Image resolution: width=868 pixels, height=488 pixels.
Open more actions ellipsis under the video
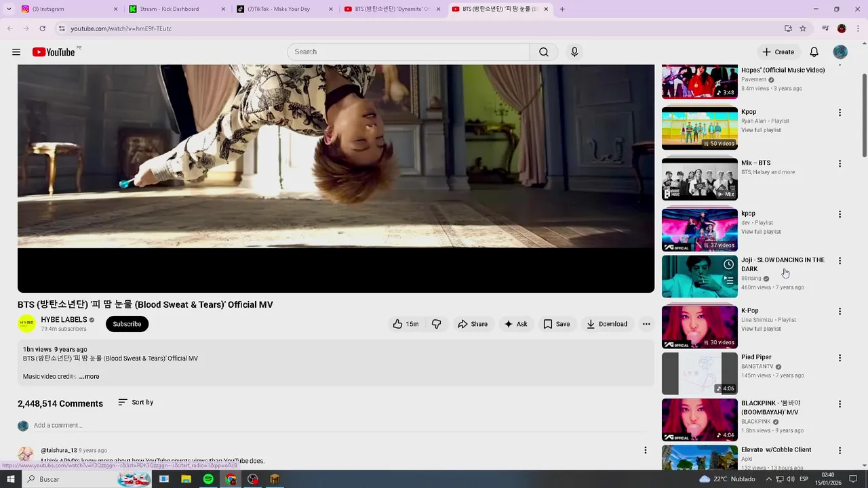[x=646, y=324]
